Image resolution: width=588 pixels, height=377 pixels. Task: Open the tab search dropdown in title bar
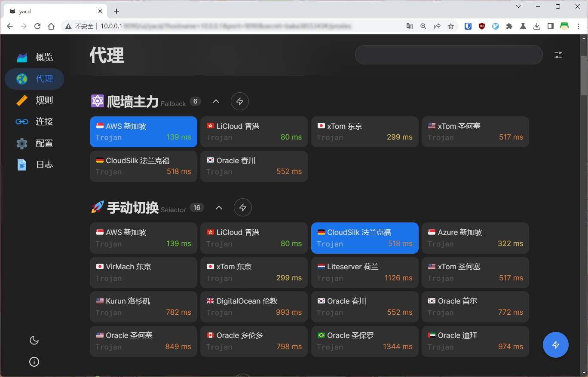click(518, 6)
